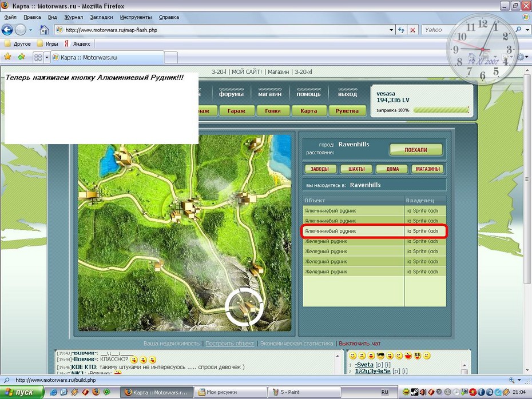This screenshot has height=399, width=532.
Task: Switch to the ЗАВОДЫ tab
Action: [320, 169]
